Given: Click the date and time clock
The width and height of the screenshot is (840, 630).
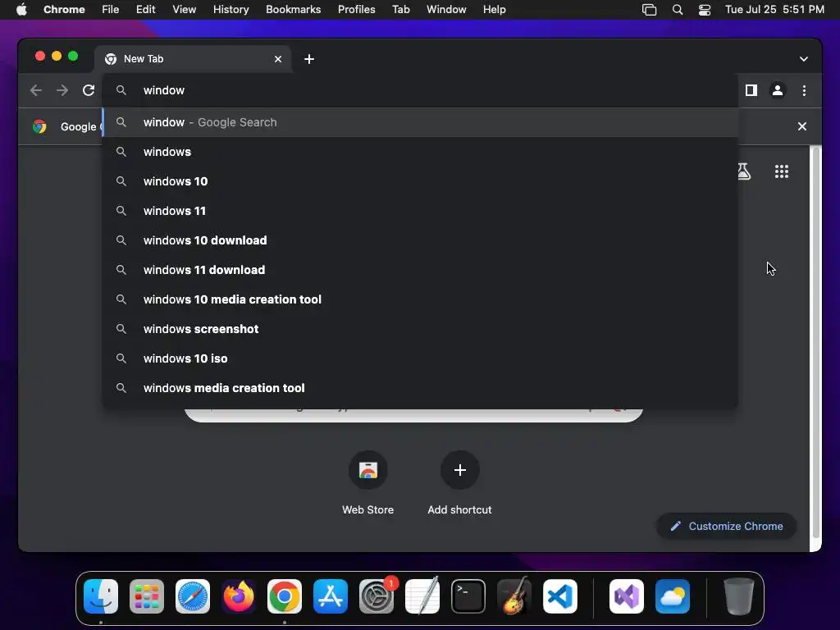Looking at the screenshot, I should pos(774,10).
